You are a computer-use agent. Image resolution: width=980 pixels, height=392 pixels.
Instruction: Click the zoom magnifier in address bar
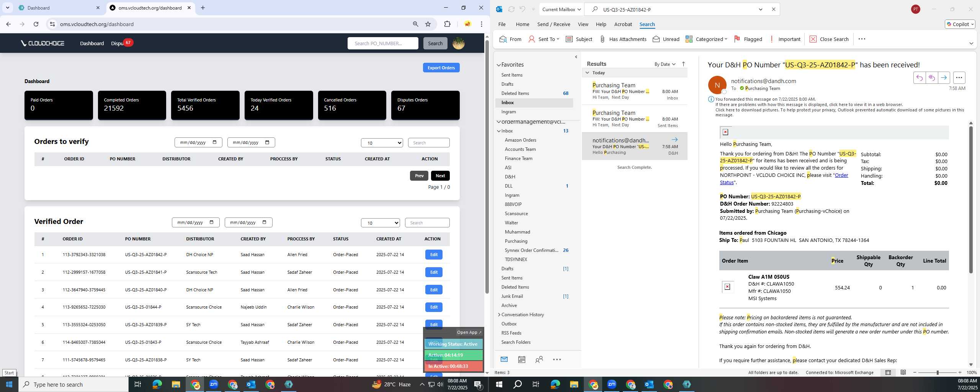(x=415, y=24)
